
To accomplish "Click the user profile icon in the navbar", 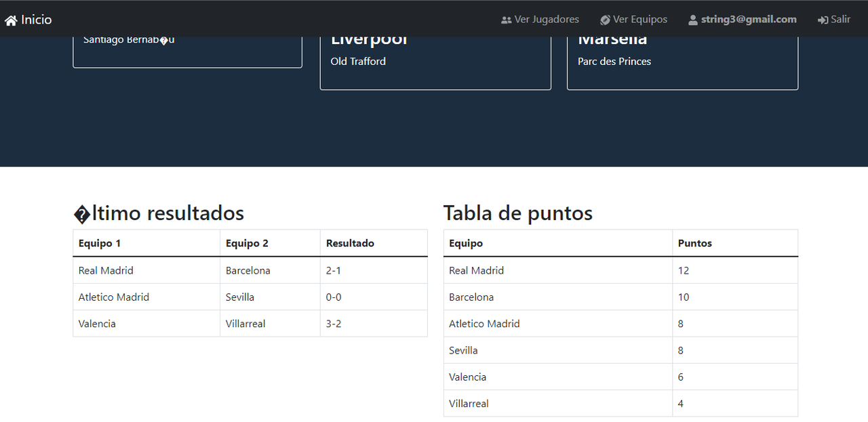I will coord(692,19).
